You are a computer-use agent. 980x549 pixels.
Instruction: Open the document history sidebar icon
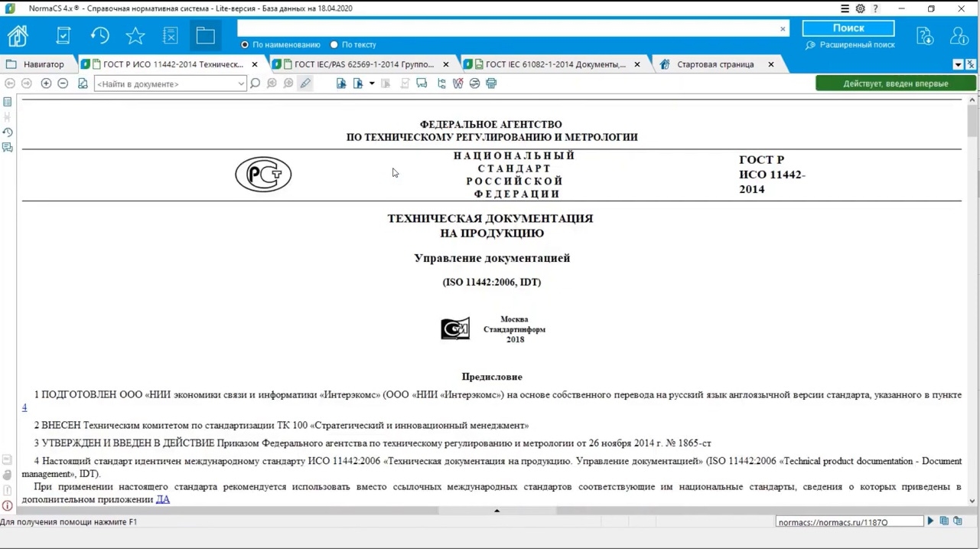pos(8,132)
